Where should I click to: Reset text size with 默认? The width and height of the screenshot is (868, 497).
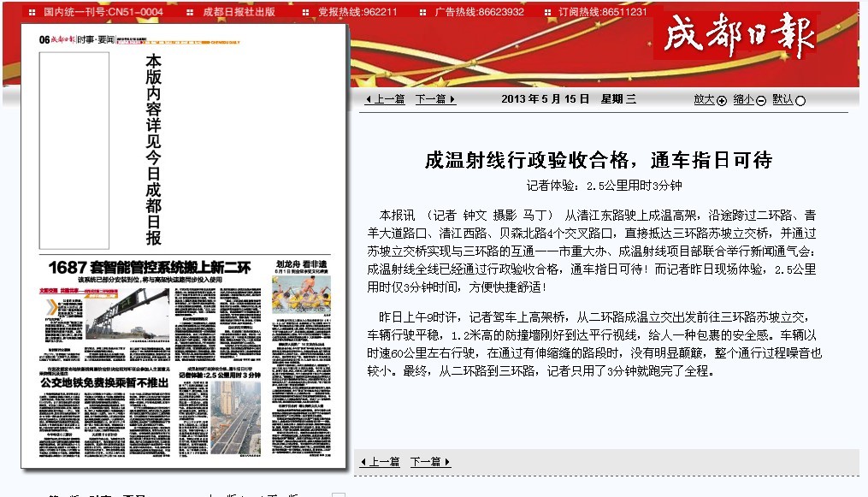point(782,99)
